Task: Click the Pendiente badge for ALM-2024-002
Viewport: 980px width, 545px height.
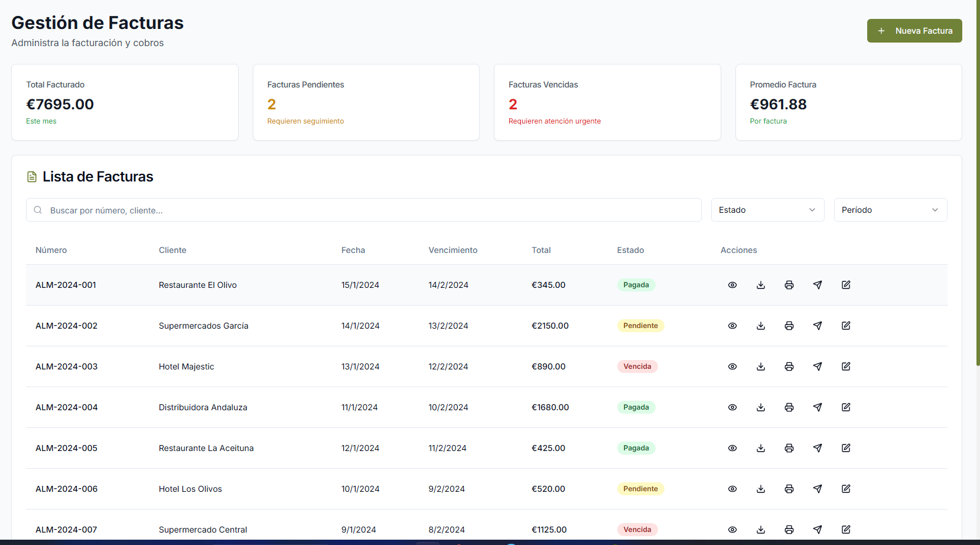Action: (x=640, y=326)
